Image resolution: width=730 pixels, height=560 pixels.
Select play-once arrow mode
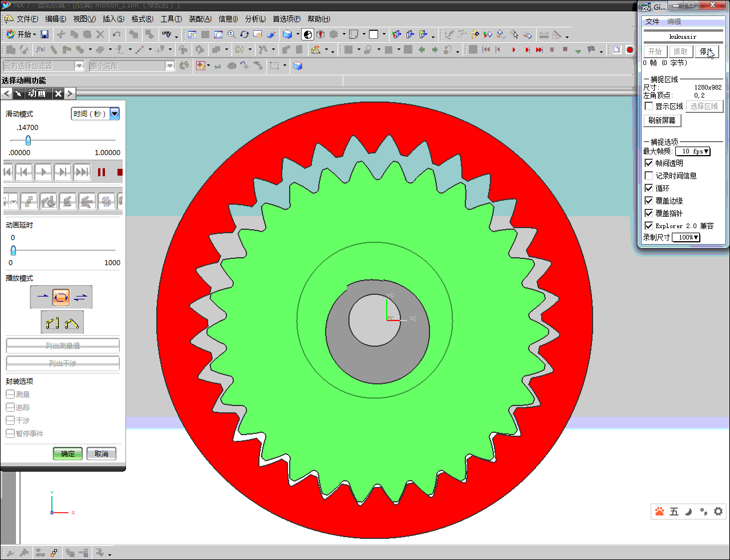point(42,297)
